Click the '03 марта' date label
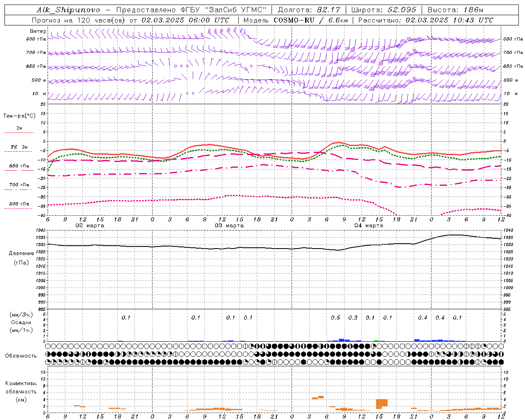Screen dimensions: 525x420 point(229,226)
